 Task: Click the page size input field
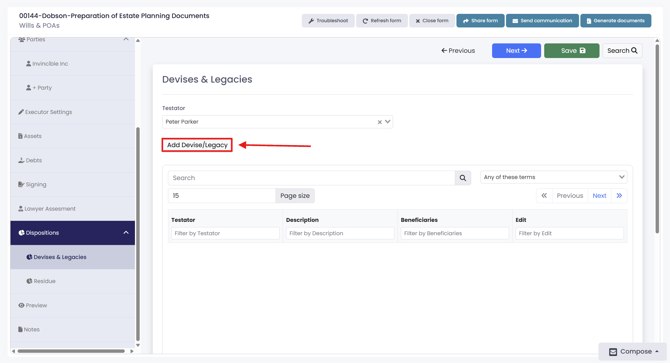tap(222, 196)
